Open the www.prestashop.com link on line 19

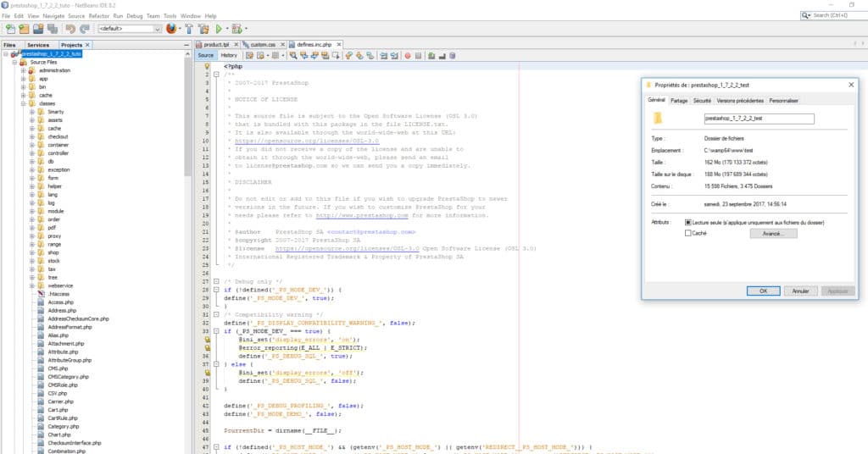tap(362, 215)
